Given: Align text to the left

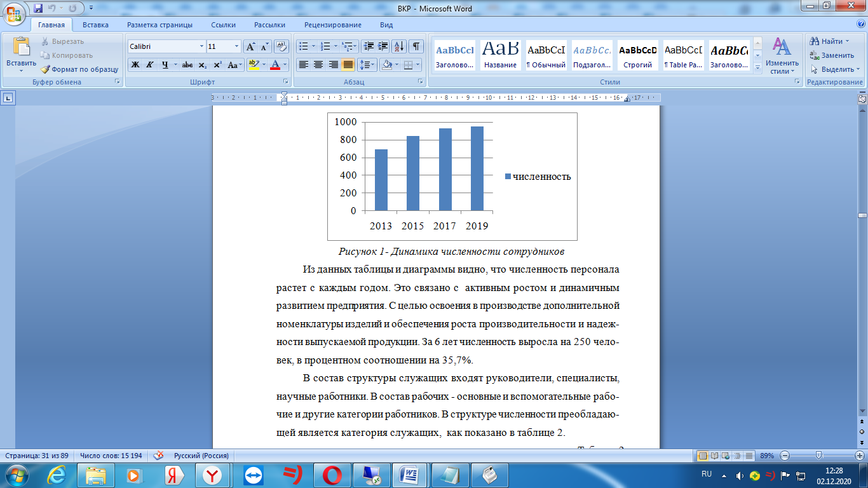Looking at the screenshot, I should click(x=304, y=64).
